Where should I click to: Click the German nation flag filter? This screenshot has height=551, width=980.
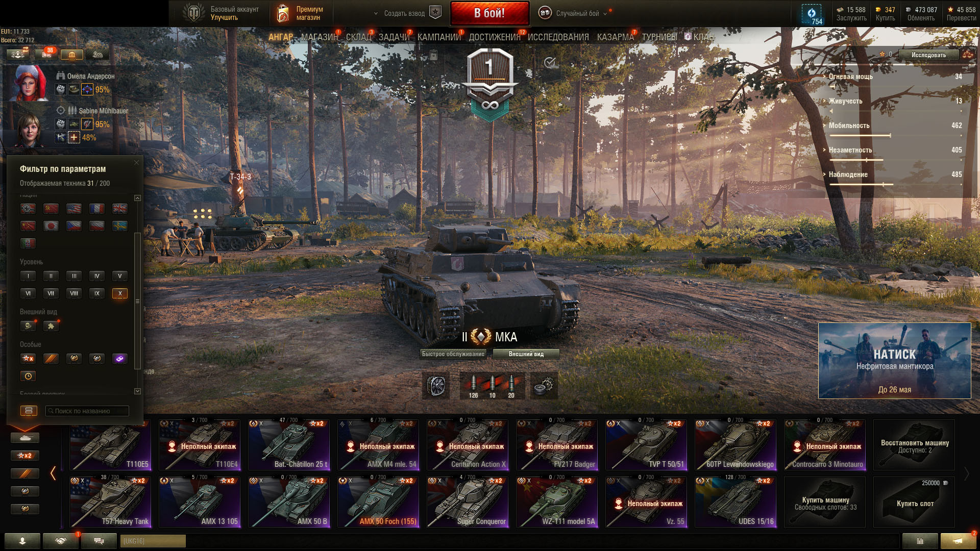(x=28, y=209)
